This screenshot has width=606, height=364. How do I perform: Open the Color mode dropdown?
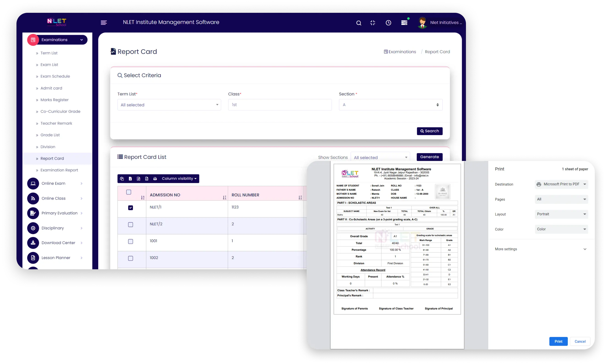pyautogui.click(x=561, y=229)
